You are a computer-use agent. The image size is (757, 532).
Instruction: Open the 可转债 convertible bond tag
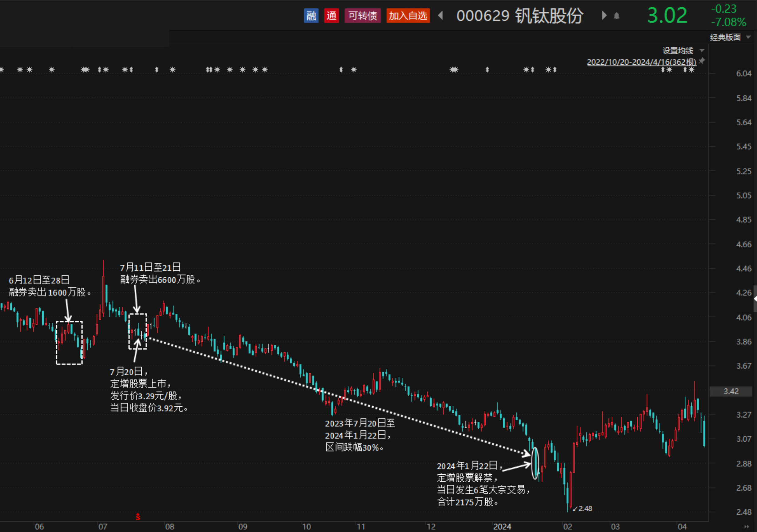363,16
